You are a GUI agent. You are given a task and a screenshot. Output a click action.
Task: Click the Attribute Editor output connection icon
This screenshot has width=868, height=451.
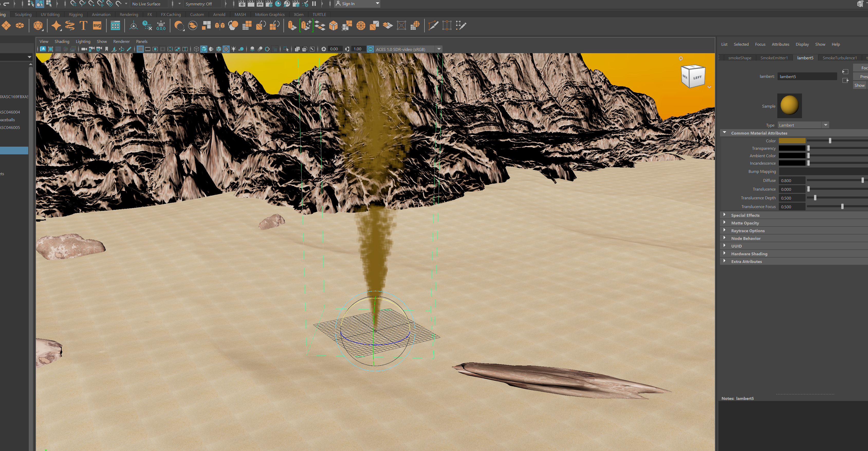[x=845, y=80]
